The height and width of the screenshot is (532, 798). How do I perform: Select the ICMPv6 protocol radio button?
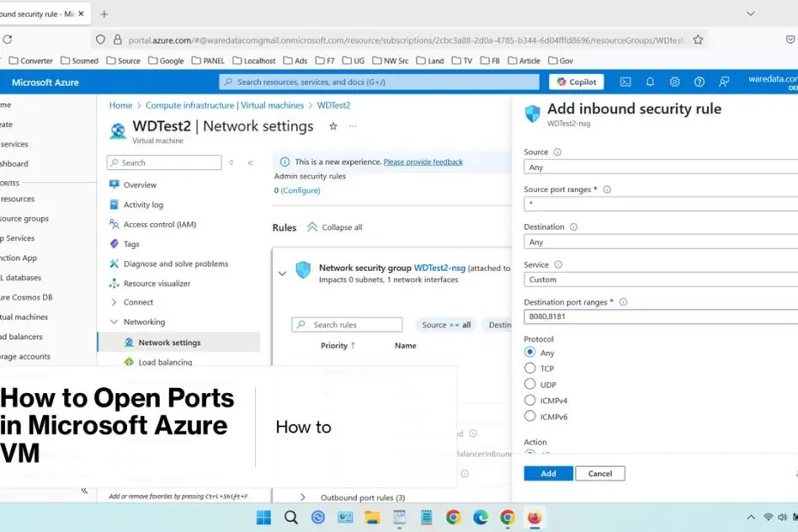pyautogui.click(x=529, y=416)
